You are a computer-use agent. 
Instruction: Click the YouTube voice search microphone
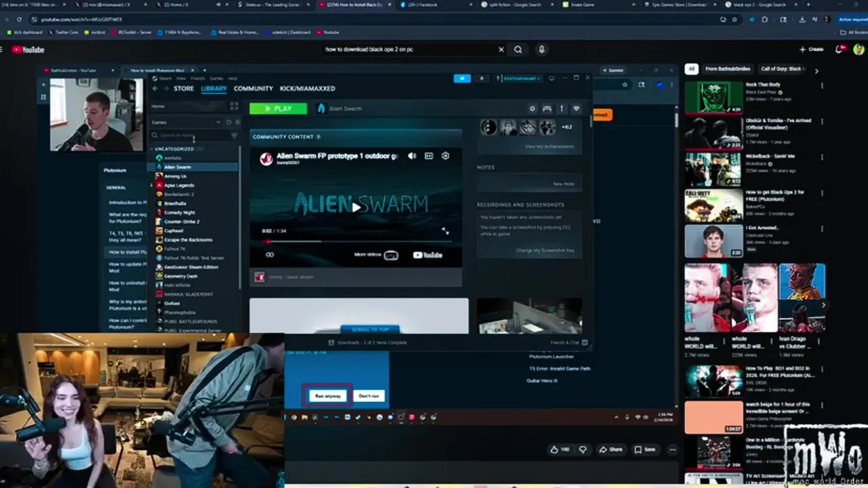pyautogui.click(x=541, y=49)
